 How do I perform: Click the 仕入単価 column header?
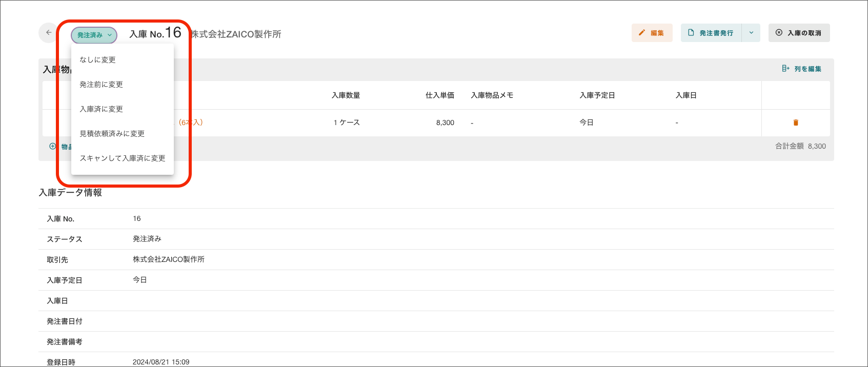[x=439, y=95]
